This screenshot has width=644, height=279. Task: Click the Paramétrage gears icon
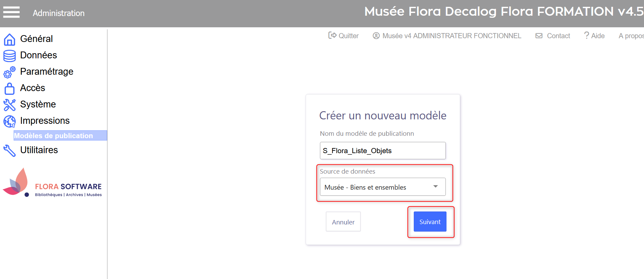point(10,72)
